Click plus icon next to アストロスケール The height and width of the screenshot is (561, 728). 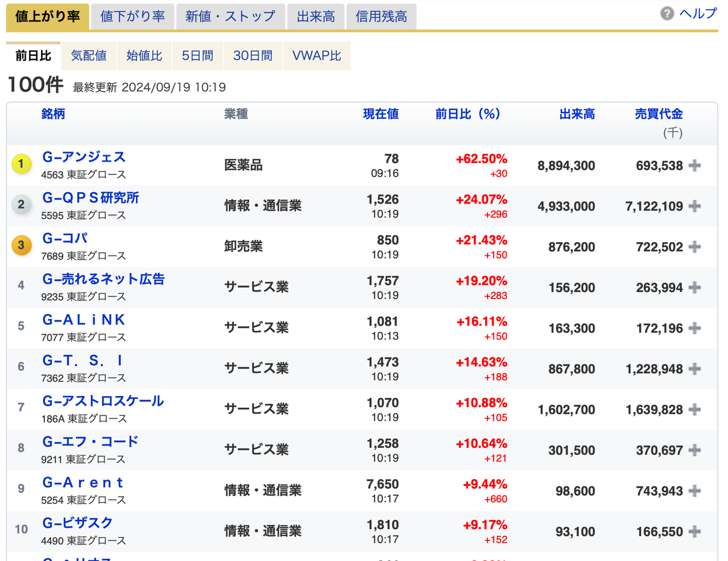coord(694,409)
